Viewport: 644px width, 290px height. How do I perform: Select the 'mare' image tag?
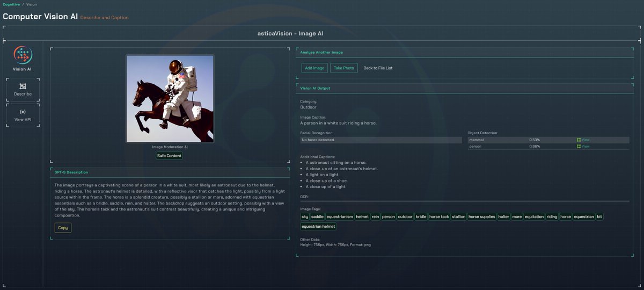click(x=517, y=216)
